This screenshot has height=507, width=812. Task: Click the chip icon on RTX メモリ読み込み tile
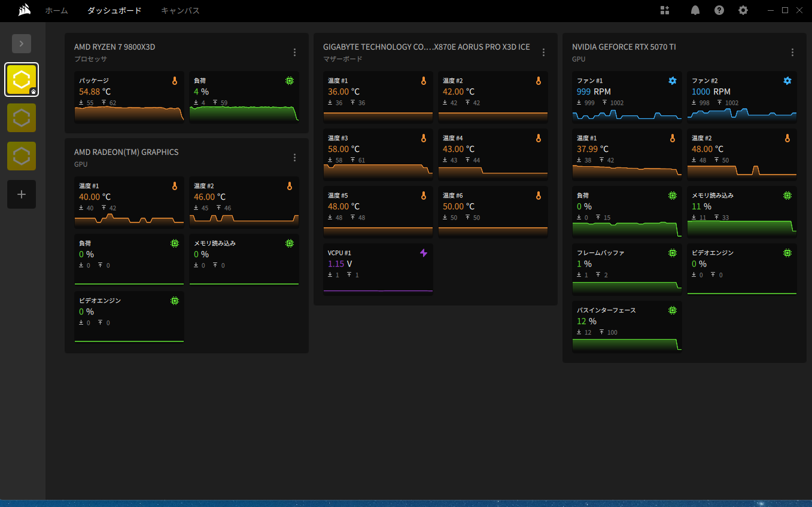tap(787, 196)
